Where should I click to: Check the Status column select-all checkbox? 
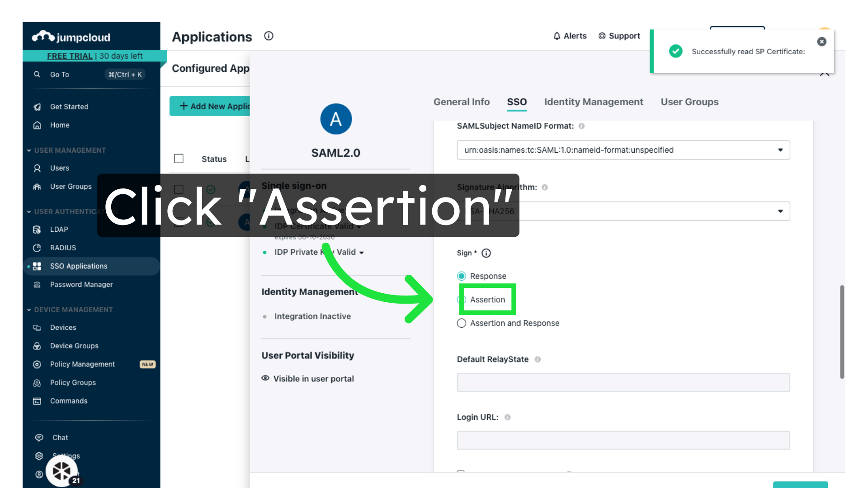(179, 159)
